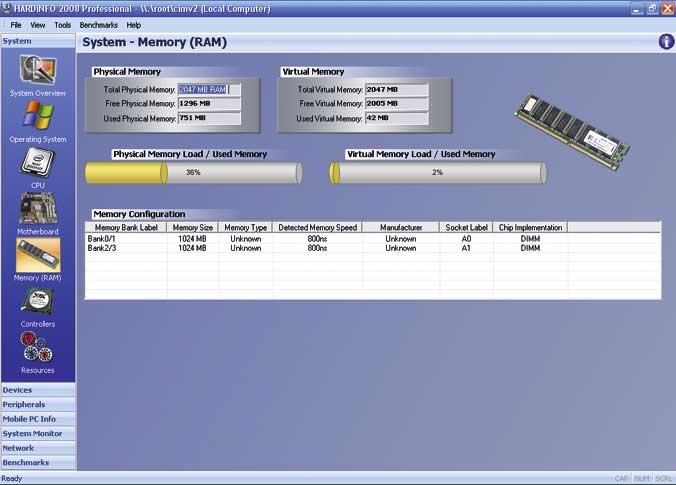Click the Total Virtual Memory field
The image size is (676, 485).
[x=397, y=90]
